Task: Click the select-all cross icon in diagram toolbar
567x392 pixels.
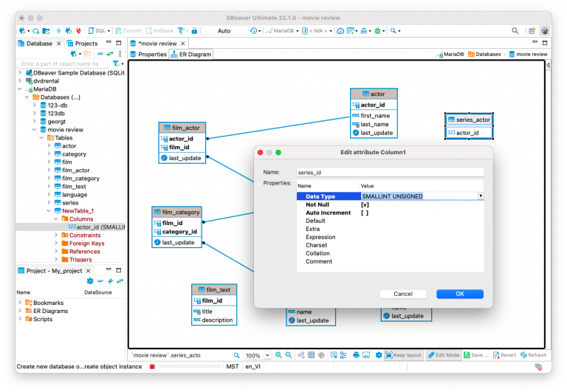Action: (x=321, y=355)
